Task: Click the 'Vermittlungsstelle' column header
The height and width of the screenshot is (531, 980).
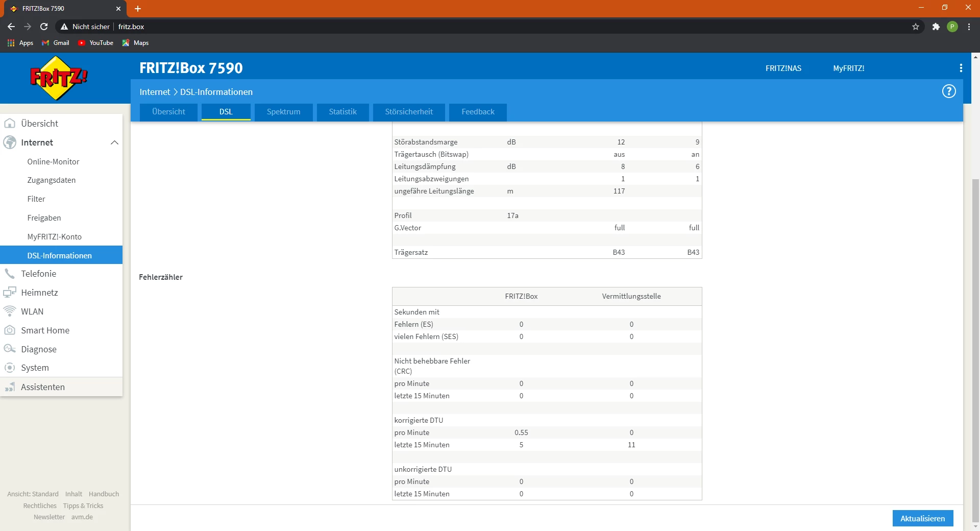Action: coord(631,296)
